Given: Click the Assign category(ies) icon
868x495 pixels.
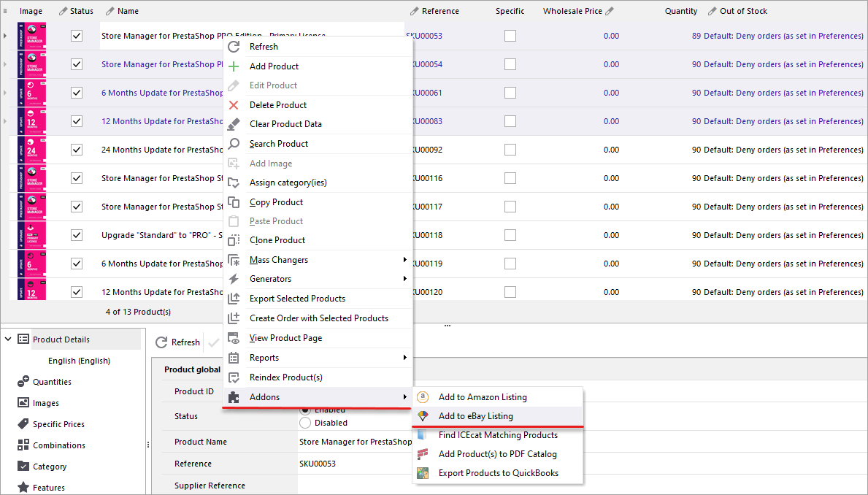Looking at the screenshot, I should click(234, 183).
